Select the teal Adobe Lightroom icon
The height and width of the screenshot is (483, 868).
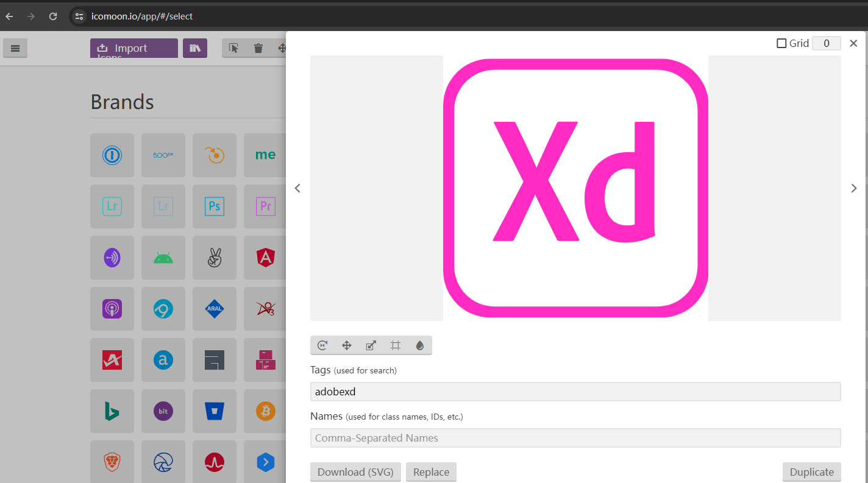pyautogui.click(x=112, y=206)
